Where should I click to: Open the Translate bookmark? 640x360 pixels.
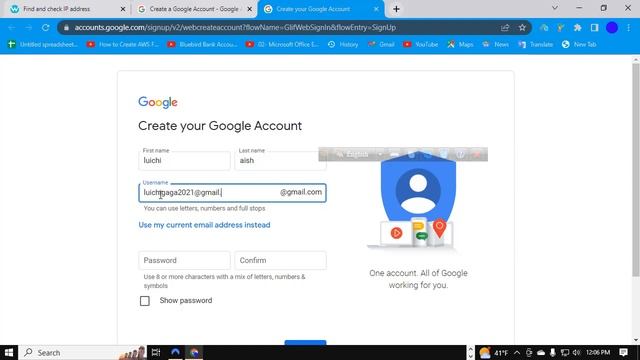[x=536, y=44]
